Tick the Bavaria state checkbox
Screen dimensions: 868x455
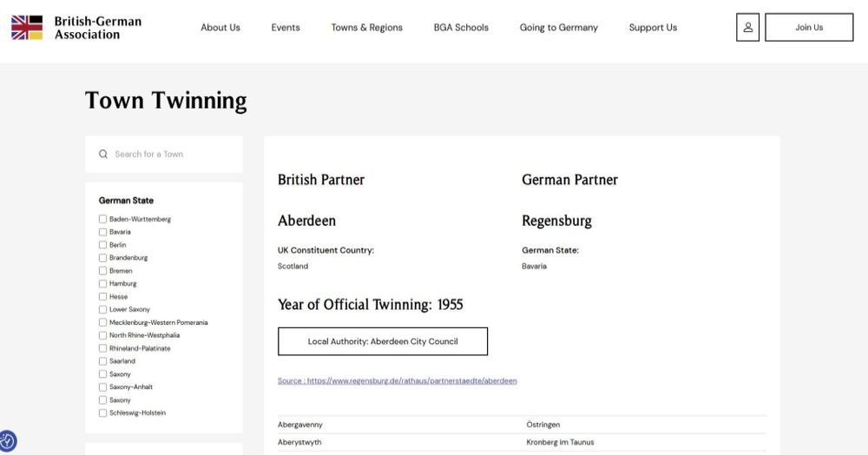tap(102, 232)
